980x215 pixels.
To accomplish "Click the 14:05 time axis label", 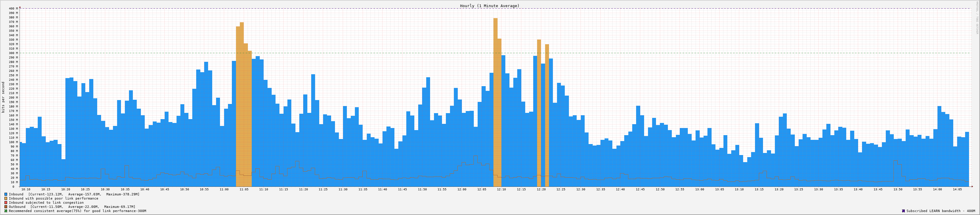I will coord(957,189).
